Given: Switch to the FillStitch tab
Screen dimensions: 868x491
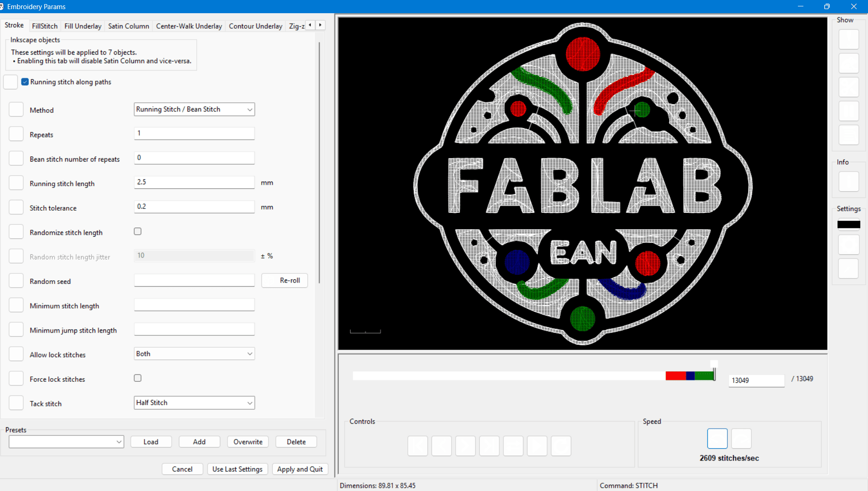Looking at the screenshot, I should [x=45, y=26].
